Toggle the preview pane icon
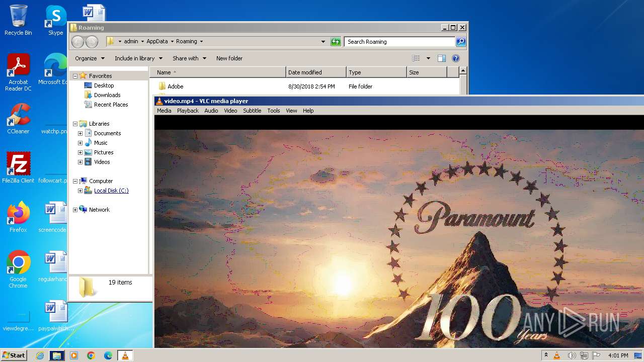 pos(441,58)
